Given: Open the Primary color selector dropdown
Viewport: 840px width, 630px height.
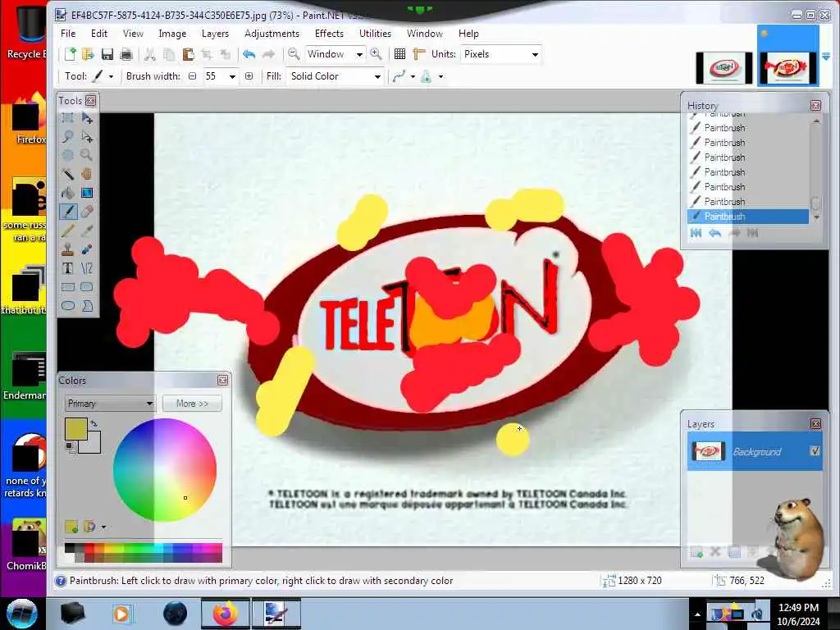Looking at the screenshot, I should point(110,404).
